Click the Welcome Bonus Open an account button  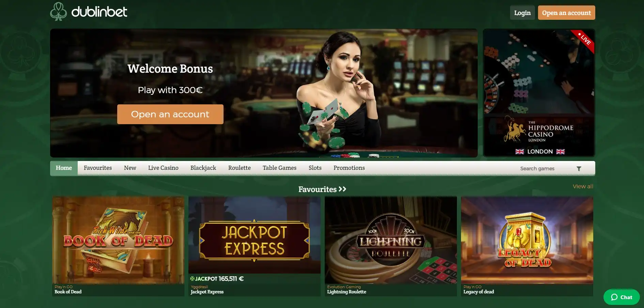(170, 114)
